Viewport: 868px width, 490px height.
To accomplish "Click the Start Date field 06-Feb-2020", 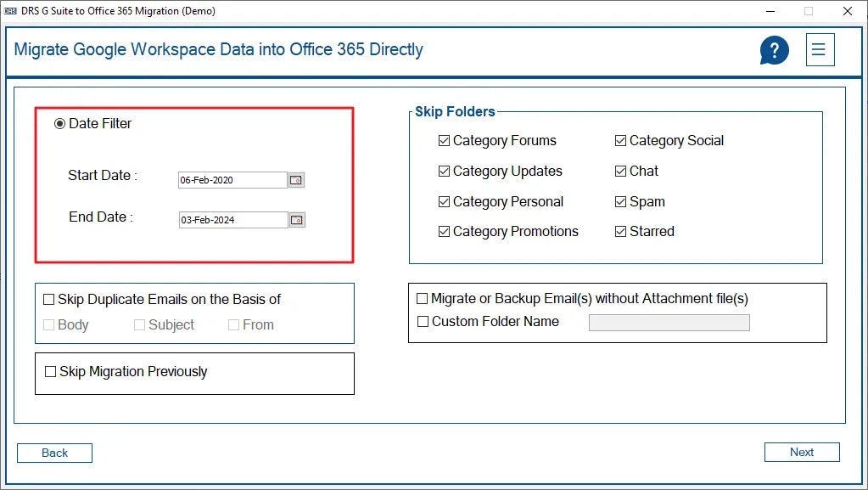I will pyautogui.click(x=232, y=180).
